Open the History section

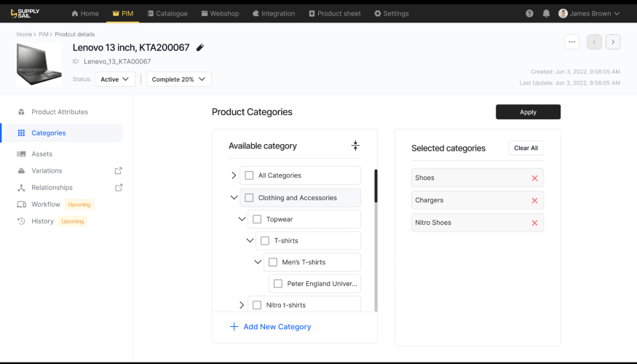tap(43, 221)
